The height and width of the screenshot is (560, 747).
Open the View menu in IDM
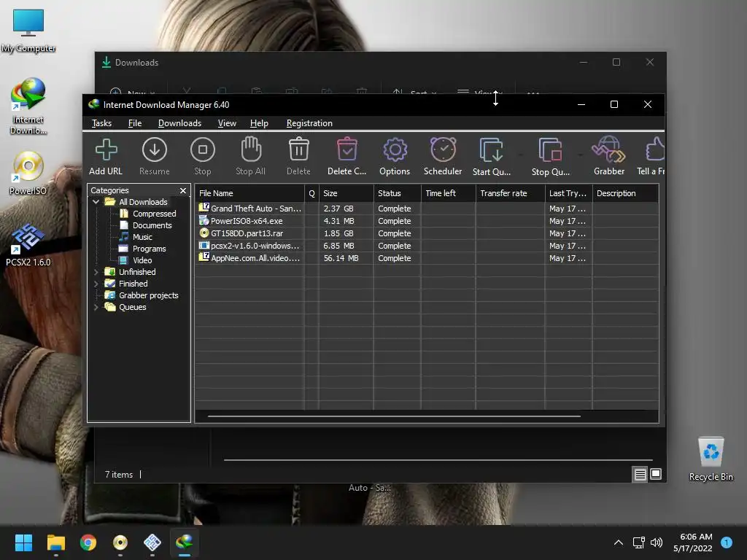(x=227, y=123)
